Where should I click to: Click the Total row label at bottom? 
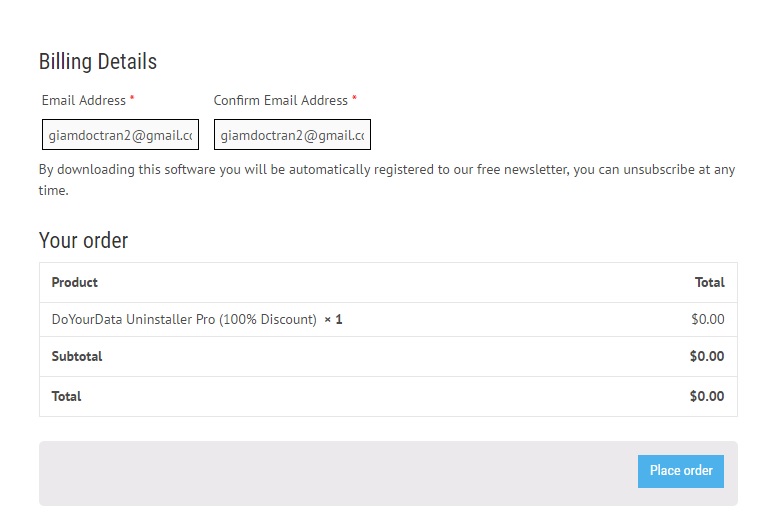coord(66,396)
